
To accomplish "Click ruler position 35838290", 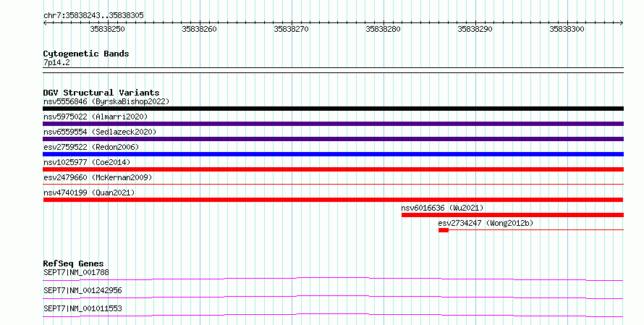I will [x=475, y=29].
